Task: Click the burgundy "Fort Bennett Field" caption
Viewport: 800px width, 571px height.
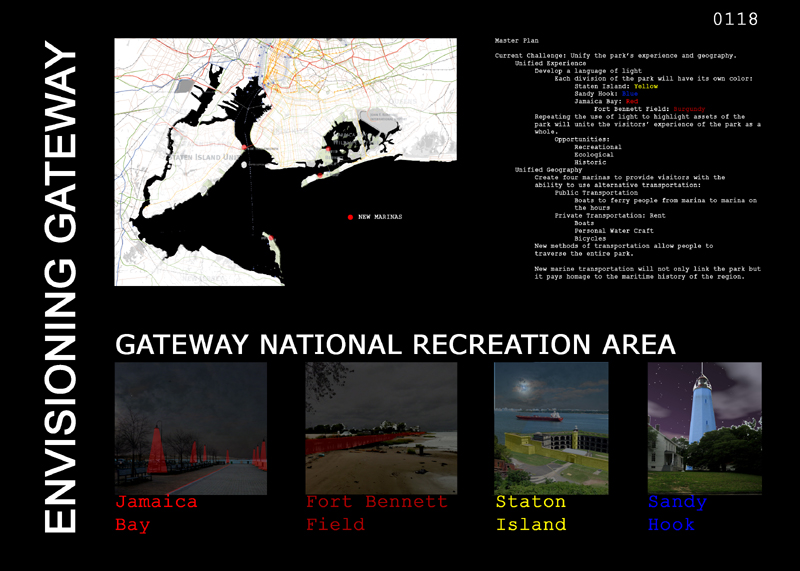Action: click(377, 513)
